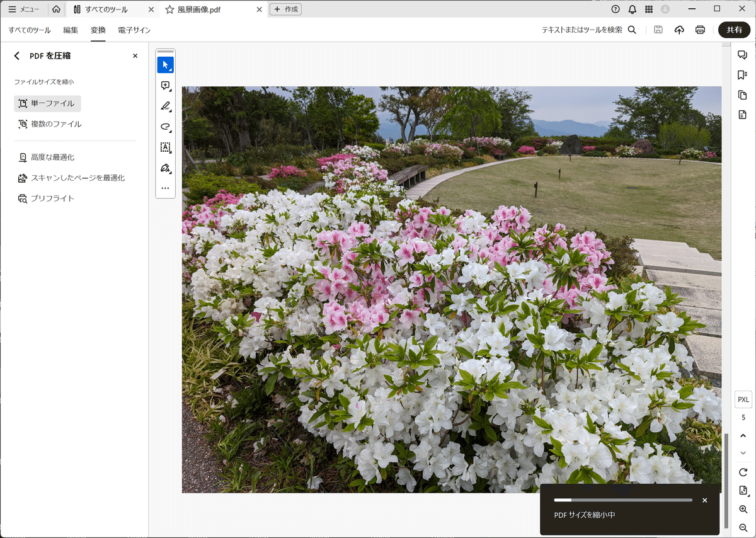Image resolution: width=756 pixels, height=538 pixels.
Task: Select the 変換 menu item
Action: [x=98, y=30]
